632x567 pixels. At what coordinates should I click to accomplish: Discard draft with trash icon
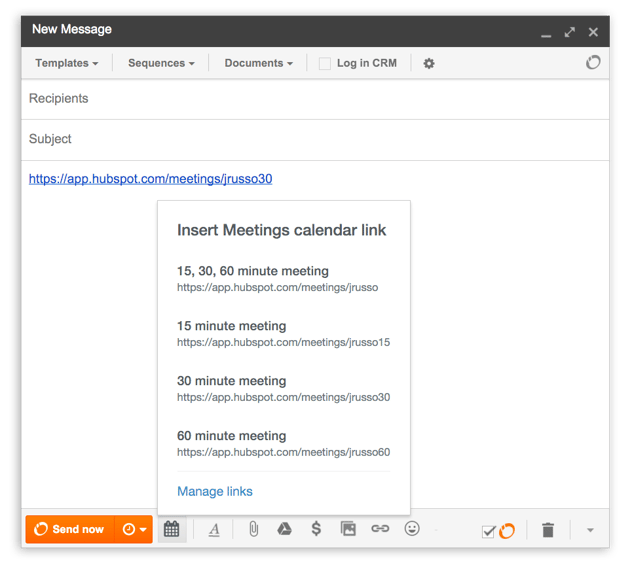548,530
